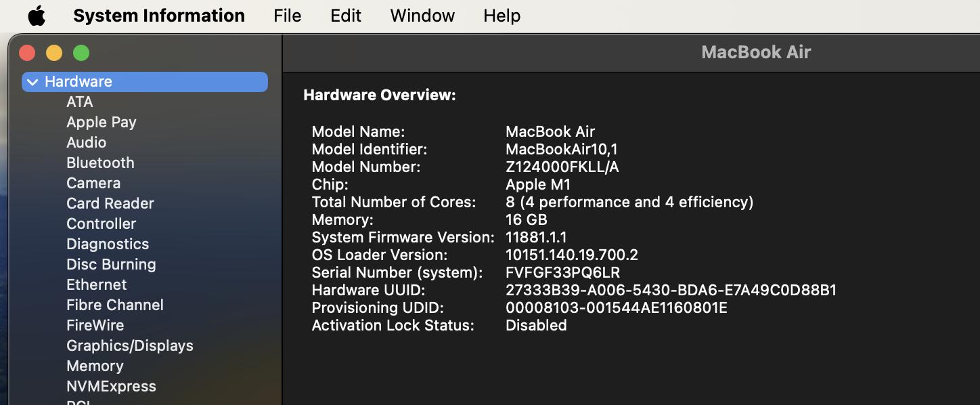Select Audio in the sidebar

pos(86,142)
